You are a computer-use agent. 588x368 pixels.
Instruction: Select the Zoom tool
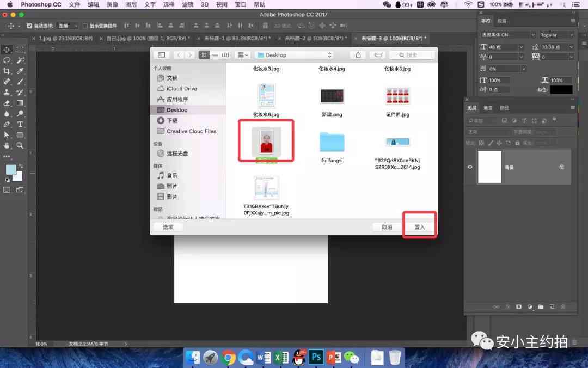tap(20, 145)
